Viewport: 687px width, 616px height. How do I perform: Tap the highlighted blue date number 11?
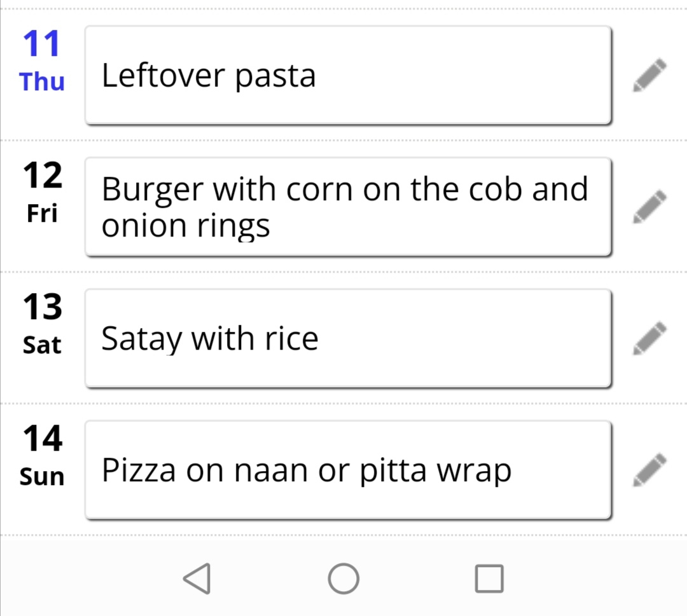coord(41,44)
